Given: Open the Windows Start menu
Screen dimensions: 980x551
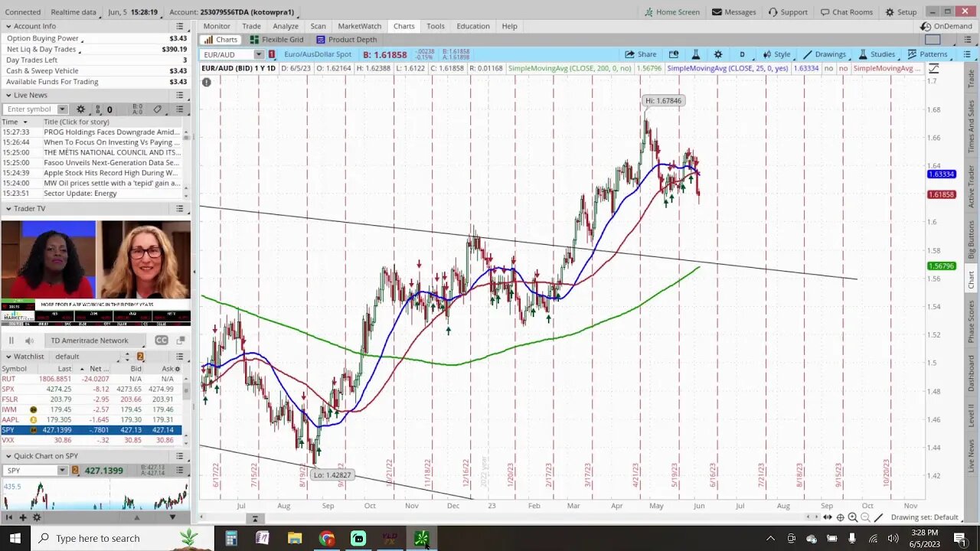Looking at the screenshot, I should [15, 539].
